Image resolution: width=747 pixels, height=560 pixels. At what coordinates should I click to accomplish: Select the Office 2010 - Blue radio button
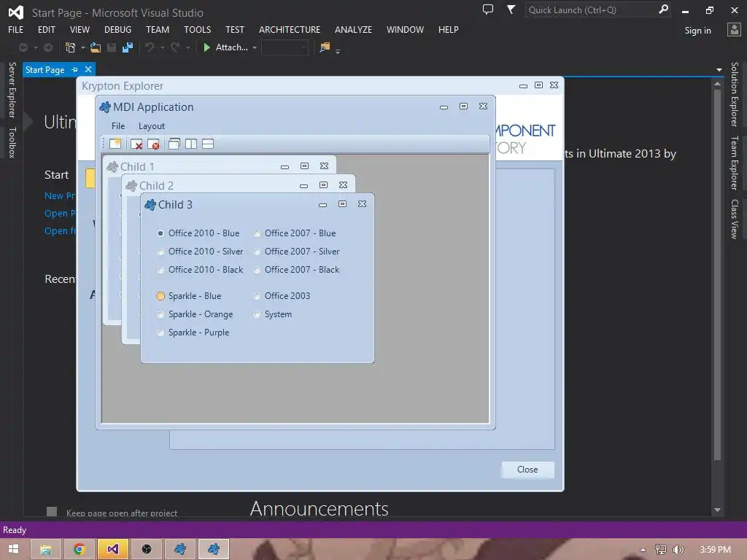[x=160, y=233]
